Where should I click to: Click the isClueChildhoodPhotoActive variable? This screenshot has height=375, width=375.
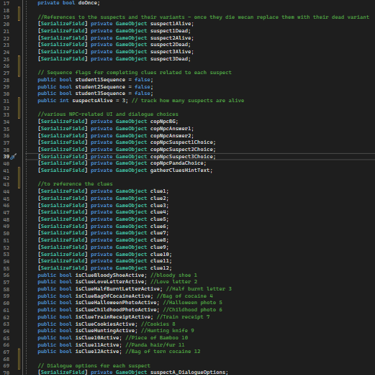pos(116,310)
